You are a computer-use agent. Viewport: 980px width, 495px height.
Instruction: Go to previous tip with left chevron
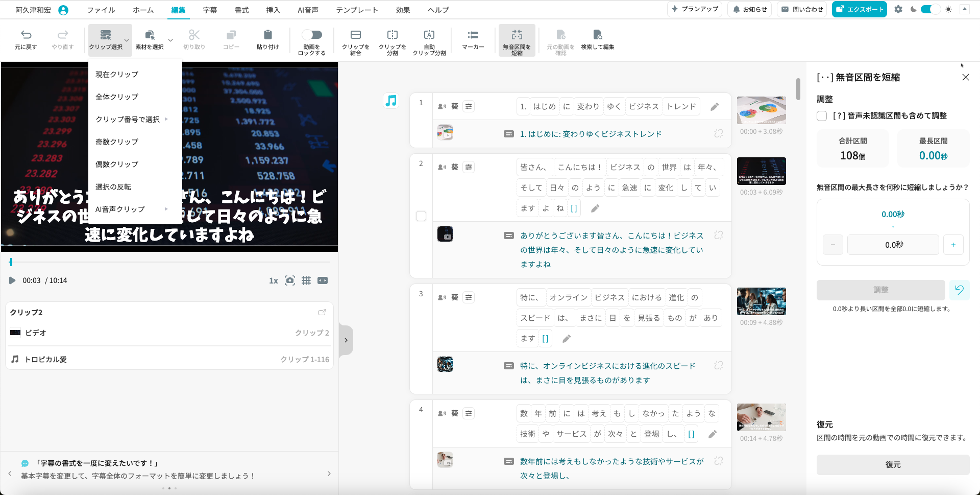[10, 474]
